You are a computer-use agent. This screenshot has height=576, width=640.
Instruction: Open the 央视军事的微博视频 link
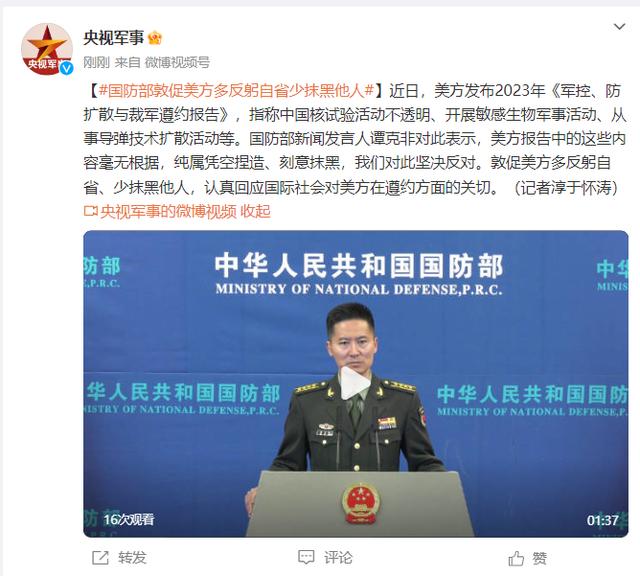168,211
